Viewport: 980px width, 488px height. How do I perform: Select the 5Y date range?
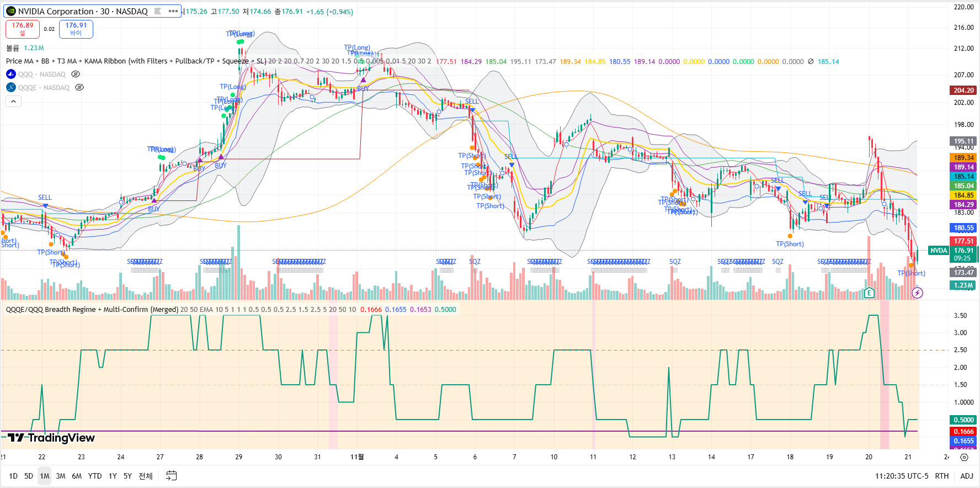pyautogui.click(x=127, y=476)
